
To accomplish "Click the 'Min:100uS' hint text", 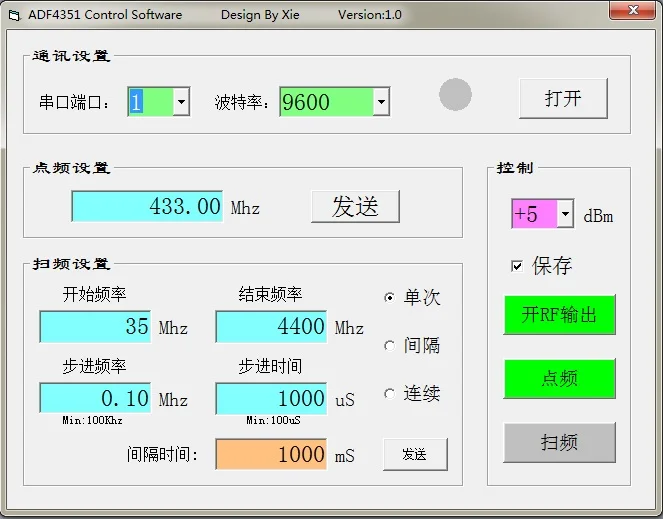I will tap(273, 420).
